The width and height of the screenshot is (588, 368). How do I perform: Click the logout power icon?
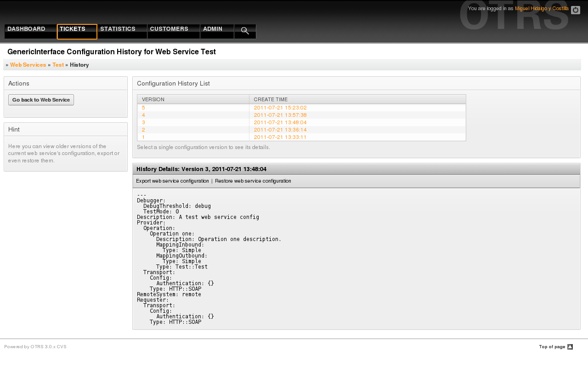pyautogui.click(x=575, y=10)
